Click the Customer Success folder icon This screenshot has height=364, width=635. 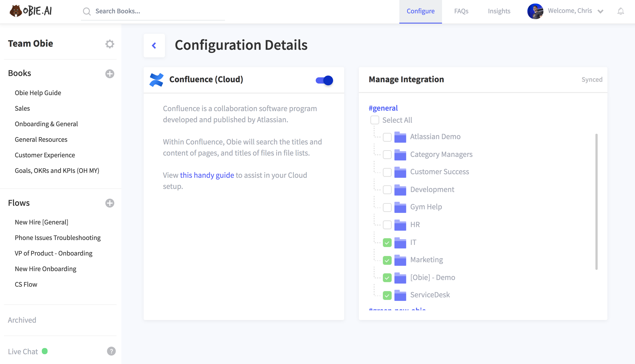400,172
